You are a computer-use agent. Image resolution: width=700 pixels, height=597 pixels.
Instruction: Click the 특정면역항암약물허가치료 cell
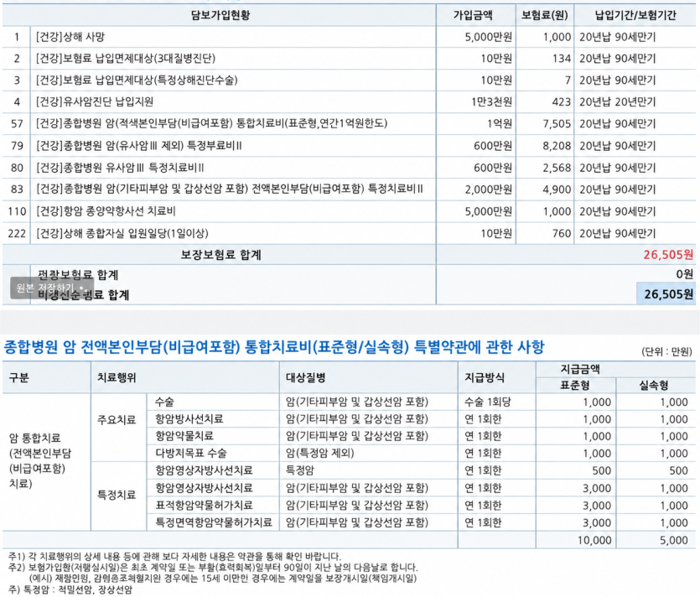pyautogui.click(x=214, y=522)
